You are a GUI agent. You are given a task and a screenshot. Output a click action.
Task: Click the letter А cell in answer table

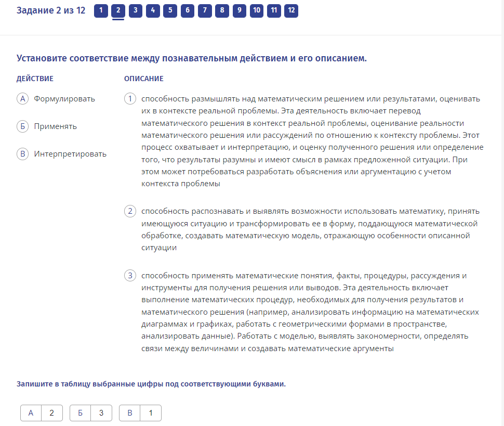31,413
